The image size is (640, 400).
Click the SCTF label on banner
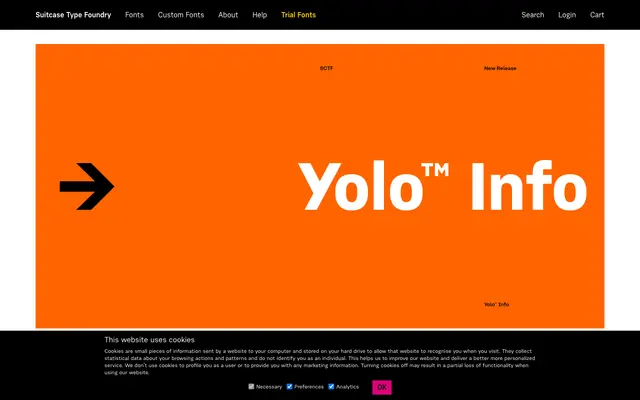(326, 68)
